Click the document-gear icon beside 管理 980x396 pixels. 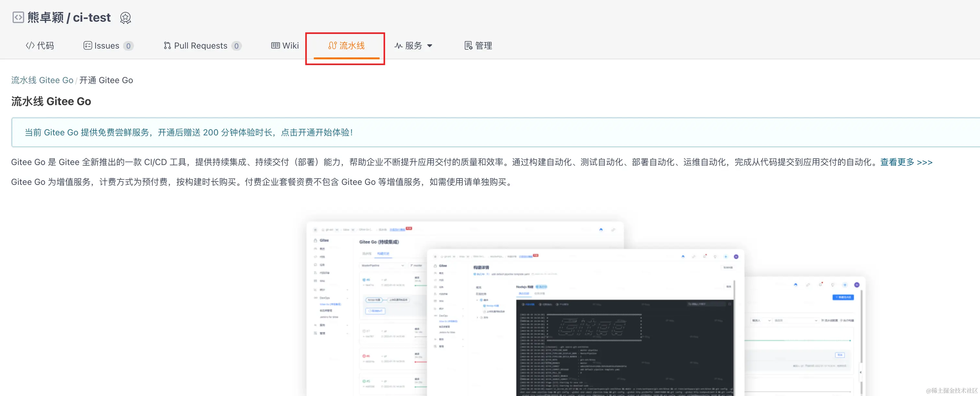[x=468, y=46]
